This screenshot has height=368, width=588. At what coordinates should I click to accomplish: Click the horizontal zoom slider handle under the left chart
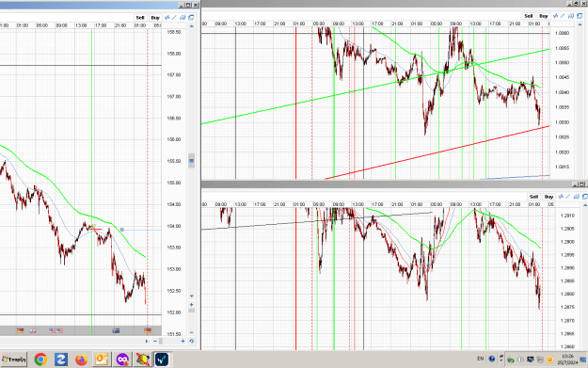point(161,341)
